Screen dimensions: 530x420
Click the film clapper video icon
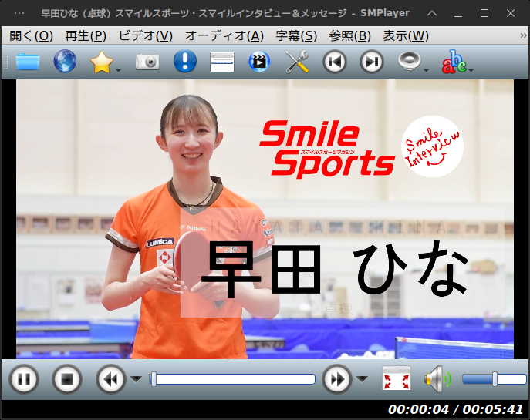tap(259, 62)
